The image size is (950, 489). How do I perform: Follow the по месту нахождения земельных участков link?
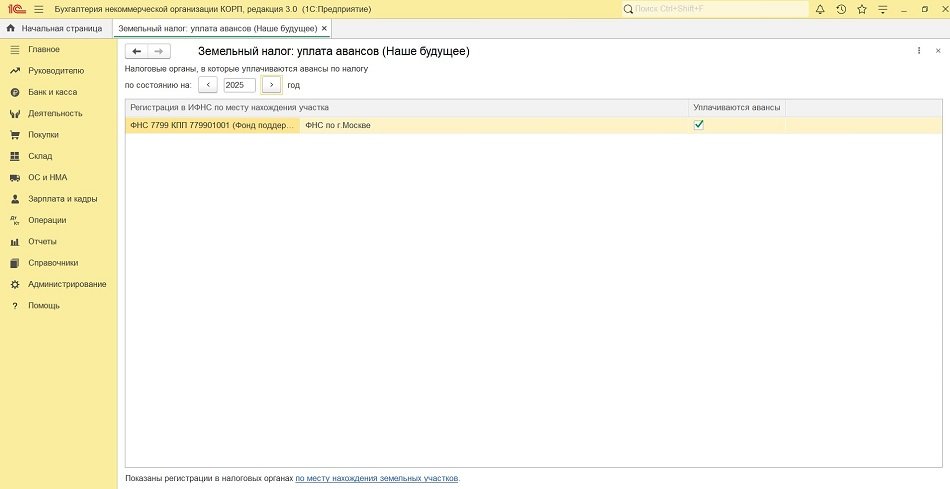click(377, 479)
